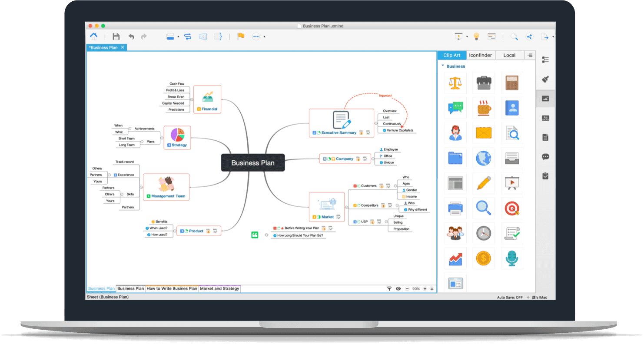Collapse the Market topic subtopics
Screen dimensions: 644x344
(346, 207)
